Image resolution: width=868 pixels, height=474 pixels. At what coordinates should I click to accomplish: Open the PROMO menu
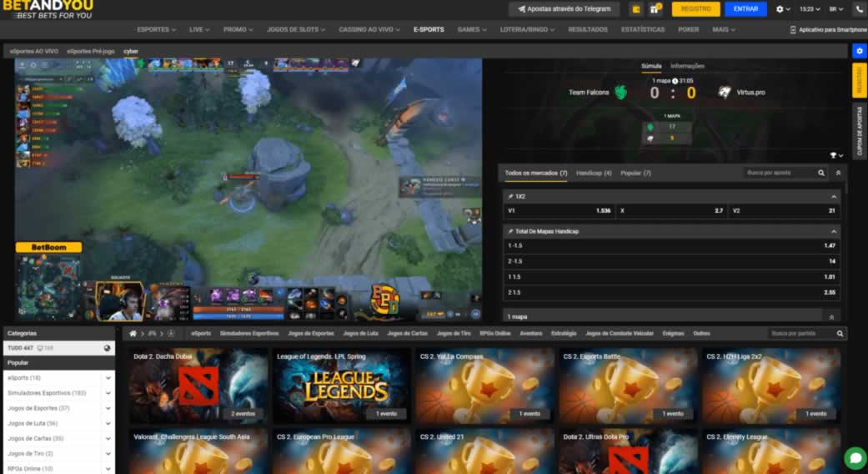pos(238,29)
